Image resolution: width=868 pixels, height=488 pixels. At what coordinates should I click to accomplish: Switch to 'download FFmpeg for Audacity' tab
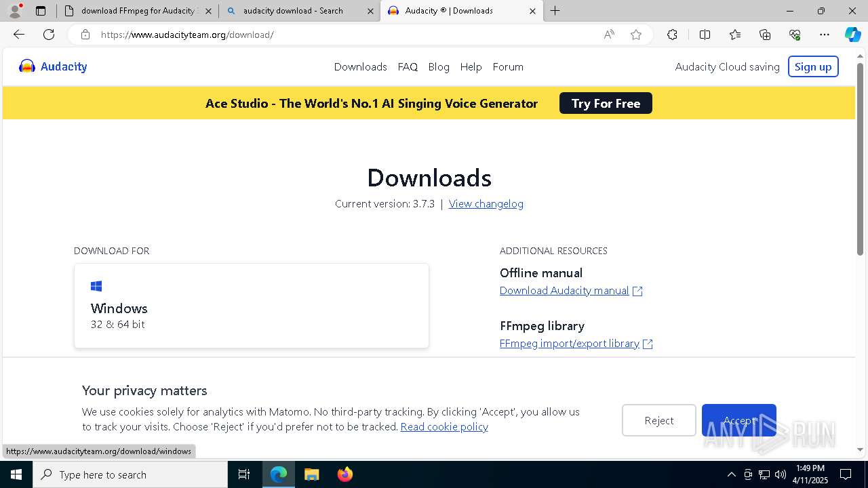pyautogui.click(x=138, y=11)
